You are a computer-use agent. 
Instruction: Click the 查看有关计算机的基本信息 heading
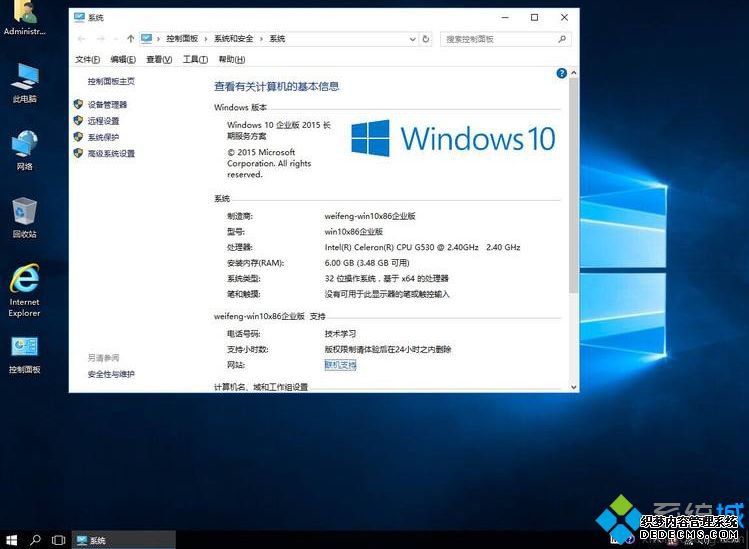(x=277, y=86)
